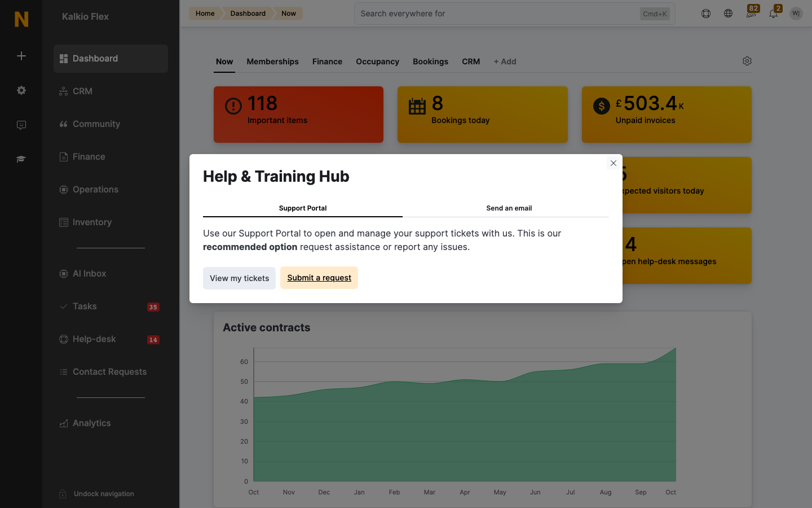The width and height of the screenshot is (812, 508).
Task: Click the alert icon on Important items card
Action: tap(233, 106)
